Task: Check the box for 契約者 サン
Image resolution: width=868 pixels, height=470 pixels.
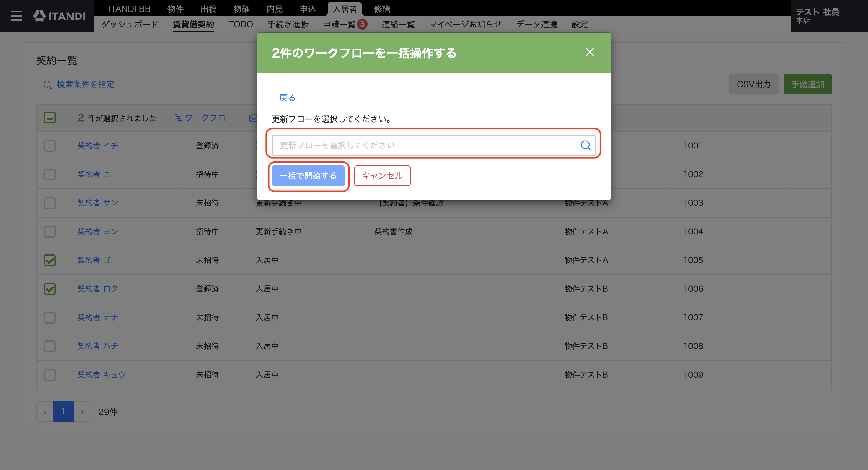Action: coord(50,203)
